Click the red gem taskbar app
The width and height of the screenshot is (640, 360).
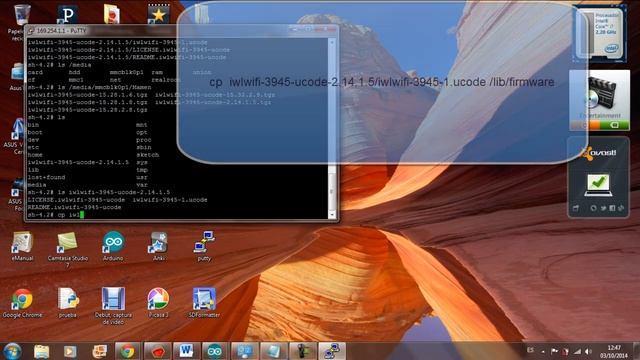coord(157,351)
